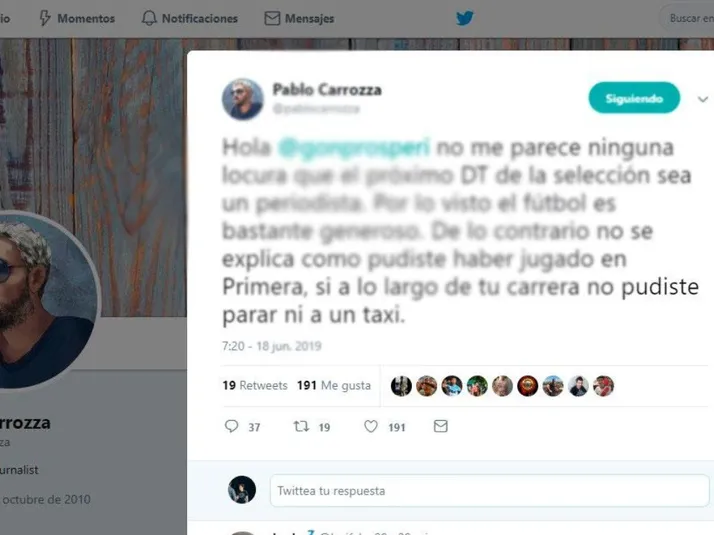Image resolution: width=714 pixels, height=535 pixels.
Task: Click Pablo Carrozza's tweet avatar
Action: [x=243, y=99]
